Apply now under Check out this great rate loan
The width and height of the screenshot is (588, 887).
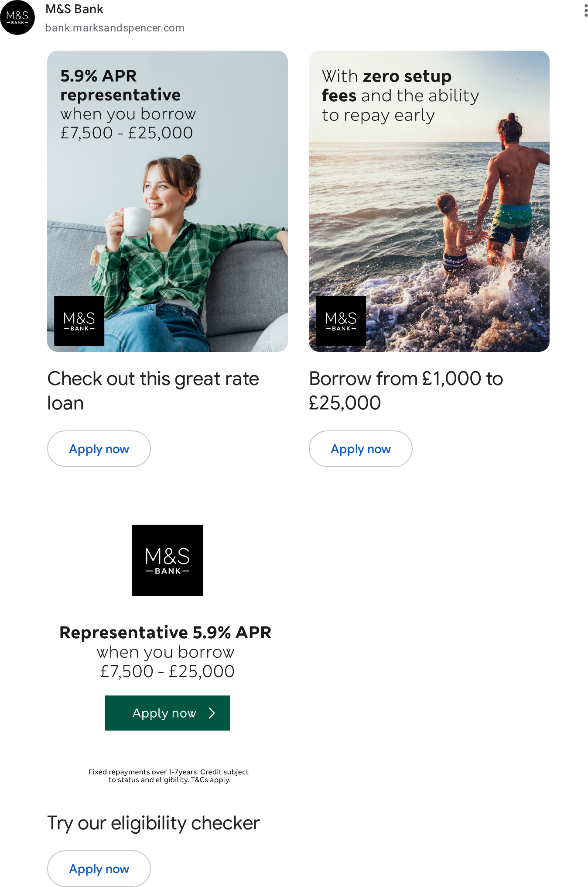99,449
